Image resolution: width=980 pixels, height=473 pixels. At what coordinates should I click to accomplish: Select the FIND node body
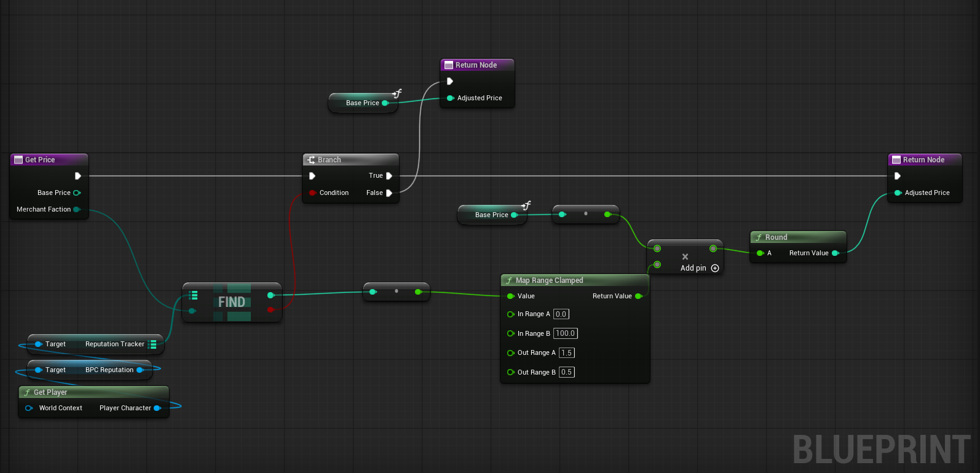(232, 302)
